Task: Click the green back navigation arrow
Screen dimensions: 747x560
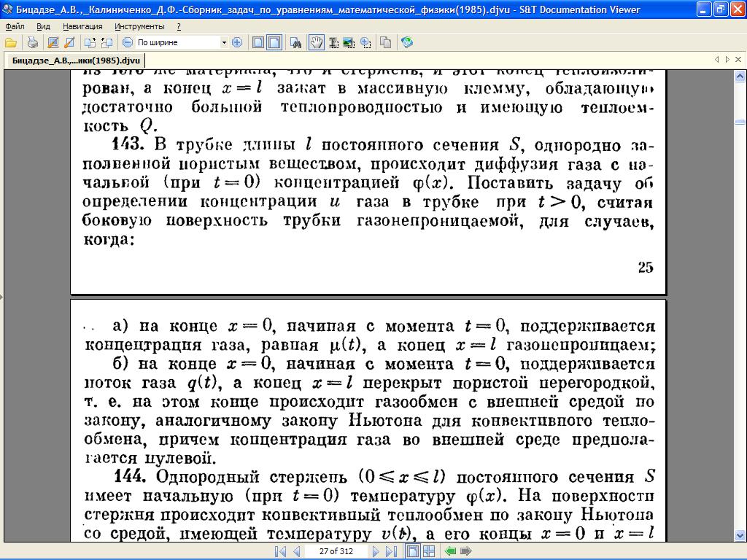Action: (450, 551)
